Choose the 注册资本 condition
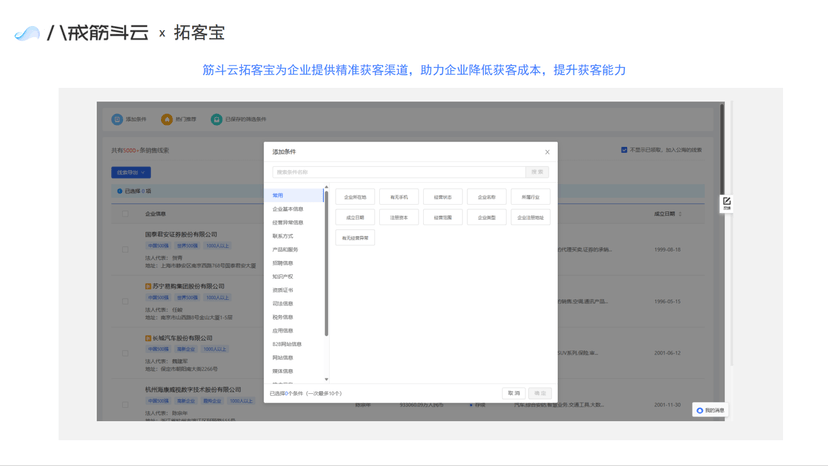The width and height of the screenshot is (828, 466). click(x=399, y=218)
